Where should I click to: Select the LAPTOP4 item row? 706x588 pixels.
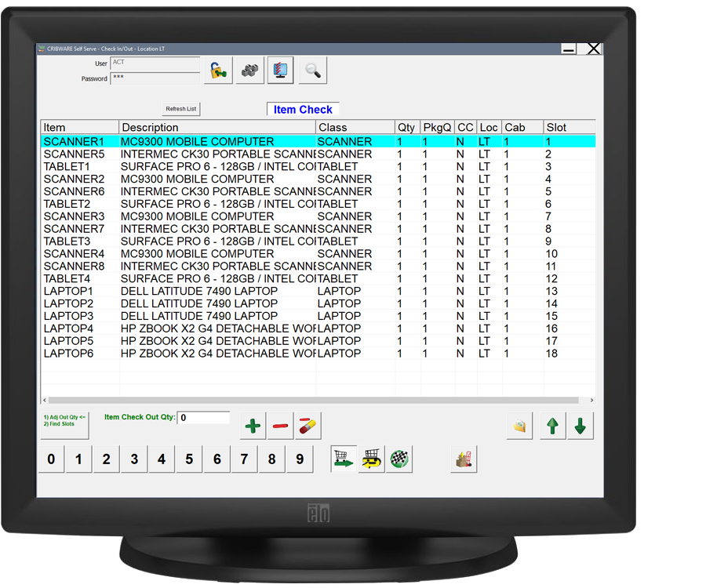(318, 328)
